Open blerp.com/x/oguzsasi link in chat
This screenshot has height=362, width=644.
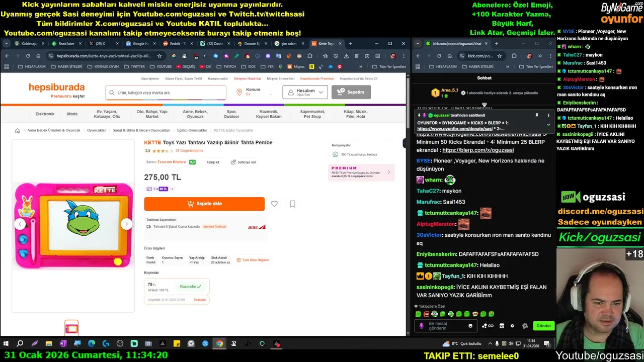click(478, 150)
